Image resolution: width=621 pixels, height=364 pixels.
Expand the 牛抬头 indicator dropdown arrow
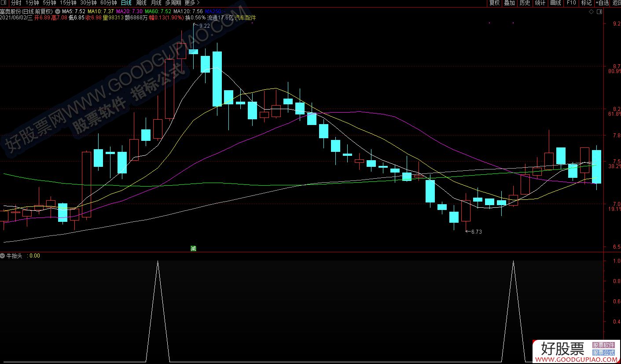point(3,255)
